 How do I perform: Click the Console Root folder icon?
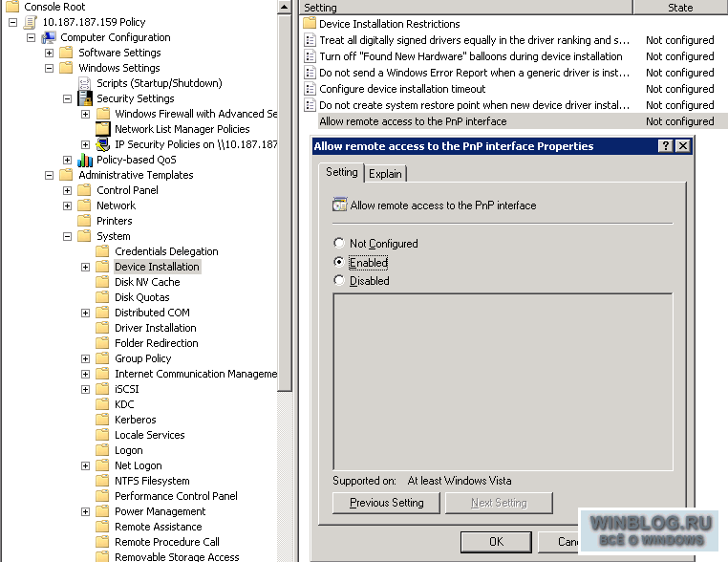(12, 7)
